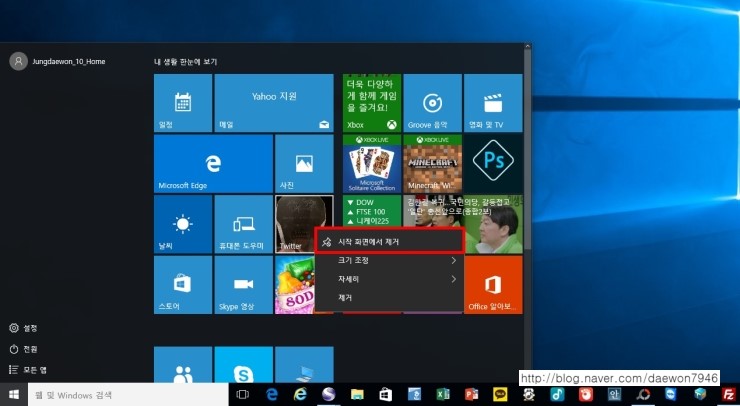Open the 자세히 submenu
The image size is (740, 406).
point(390,279)
